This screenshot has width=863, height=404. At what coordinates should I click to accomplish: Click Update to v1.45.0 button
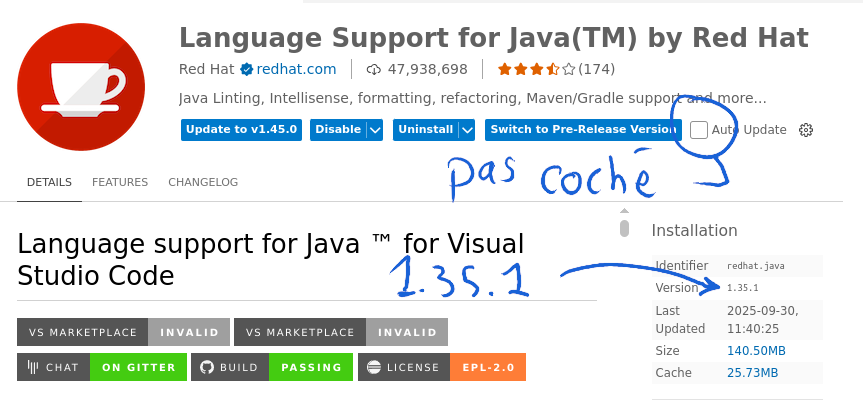coord(242,130)
